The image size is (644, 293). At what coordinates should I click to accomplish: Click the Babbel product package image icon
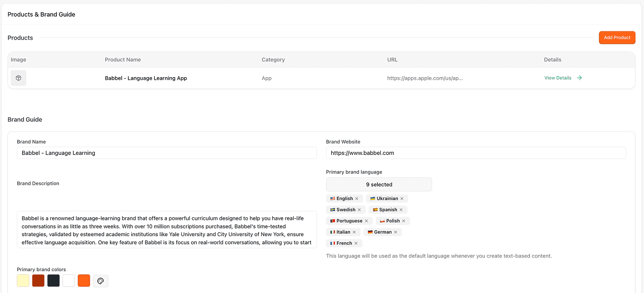tap(18, 78)
